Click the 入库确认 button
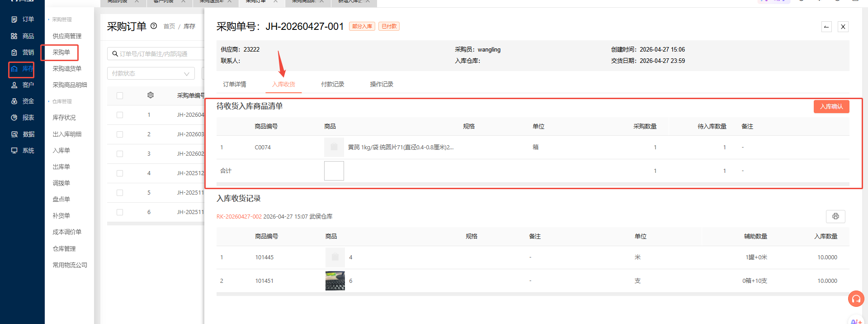 tap(831, 106)
